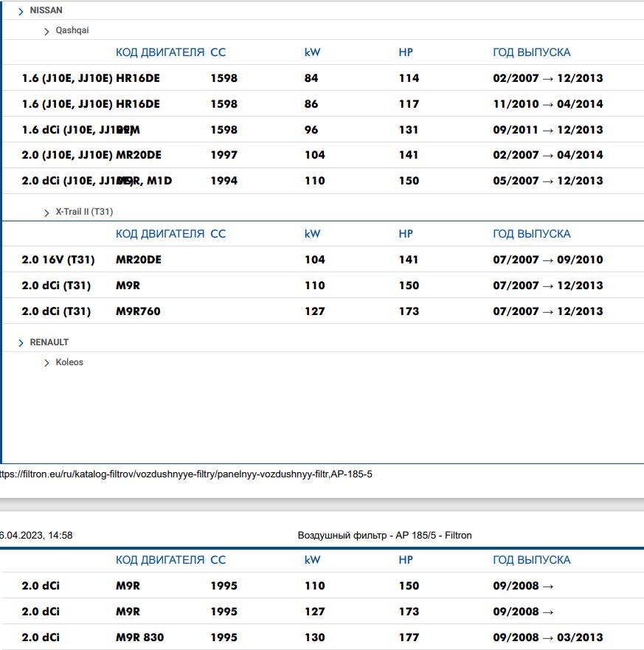Viewport: 644px width, 650px height.
Task: Select the RENAULT brand label
Action: click(49, 342)
